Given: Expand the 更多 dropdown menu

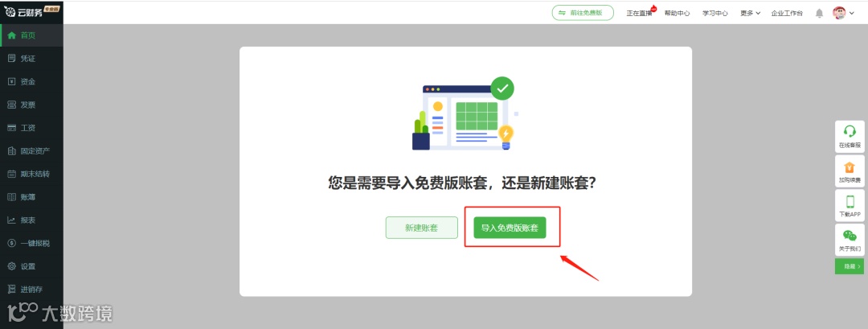Looking at the screenshot, I should [x=750, y=14].
